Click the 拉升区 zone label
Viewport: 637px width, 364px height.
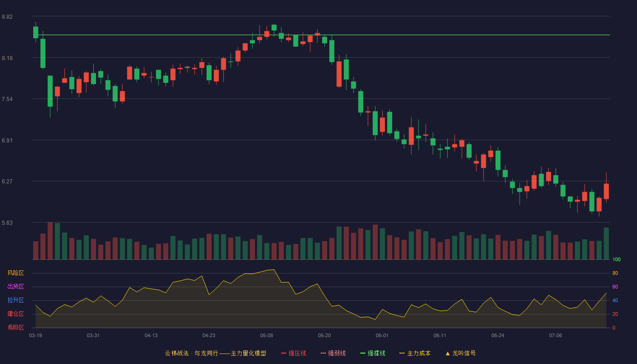click(15, 300)
